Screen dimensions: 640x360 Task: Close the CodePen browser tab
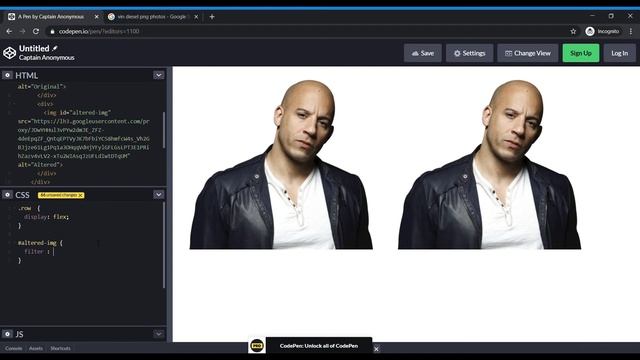(x=96, y=17)
